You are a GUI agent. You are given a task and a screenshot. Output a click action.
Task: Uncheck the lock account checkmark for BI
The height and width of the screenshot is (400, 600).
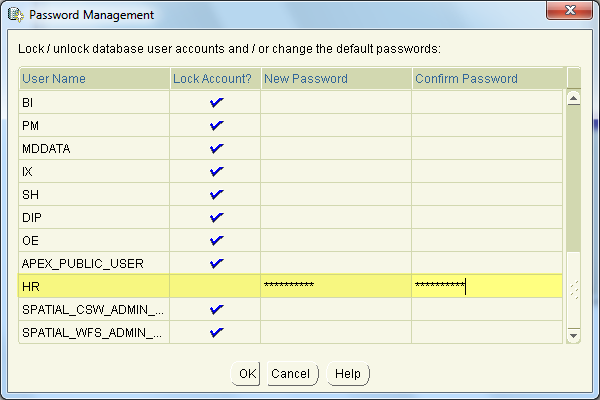(x=217, y=102)
